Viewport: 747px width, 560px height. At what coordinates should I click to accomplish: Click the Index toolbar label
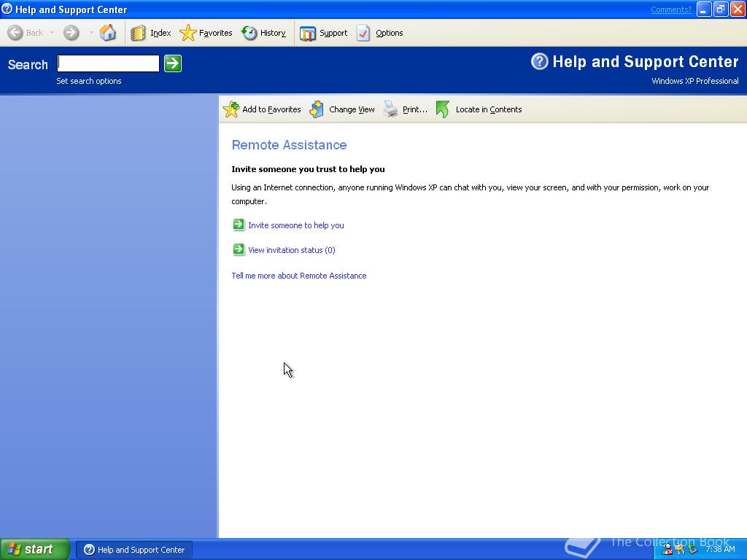click(x=160, y=33)
